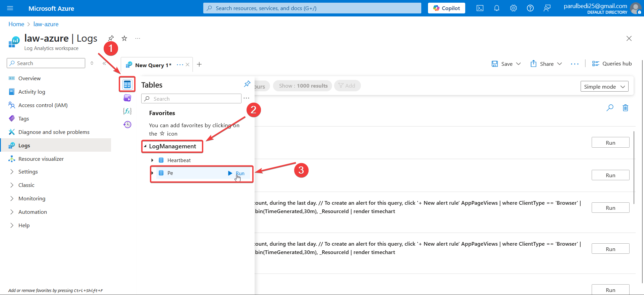Click the first Run button in query list
Image resolution: width=644 pixels, height=295 pixels.
610,143
